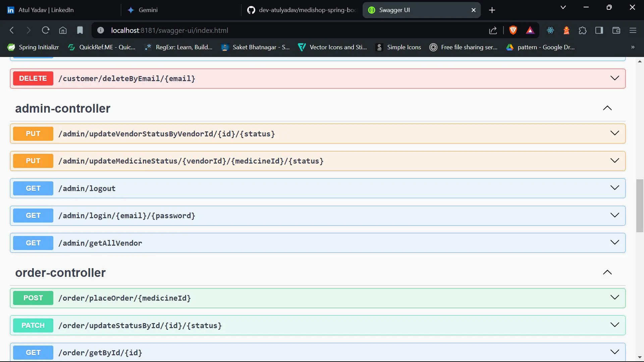Open the Saket Bhatnagar bookmark
The width and height of the screenshot is (644, 362).
point(255,47)
